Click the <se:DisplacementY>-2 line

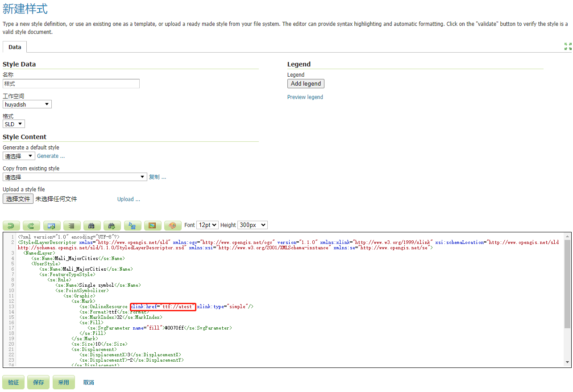(132, 360)
